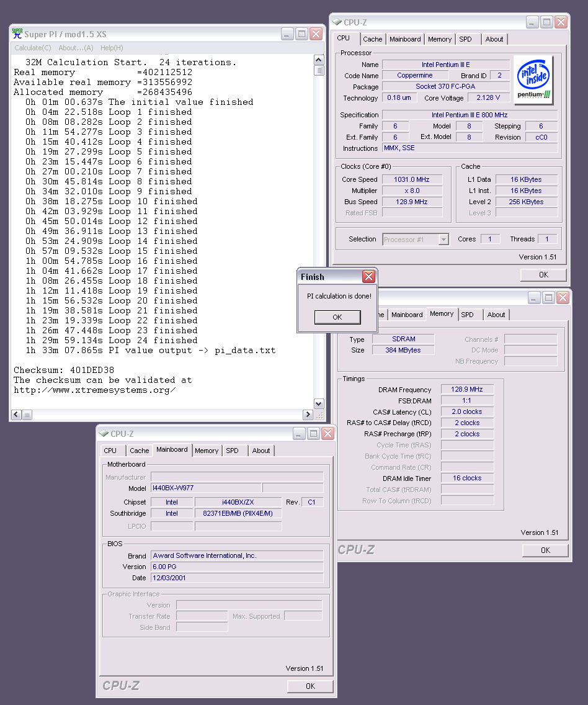Click the DRAM Idle Timer value 16 clocks
This screenshot has width=588, height=705.
(x=466, y=478)
